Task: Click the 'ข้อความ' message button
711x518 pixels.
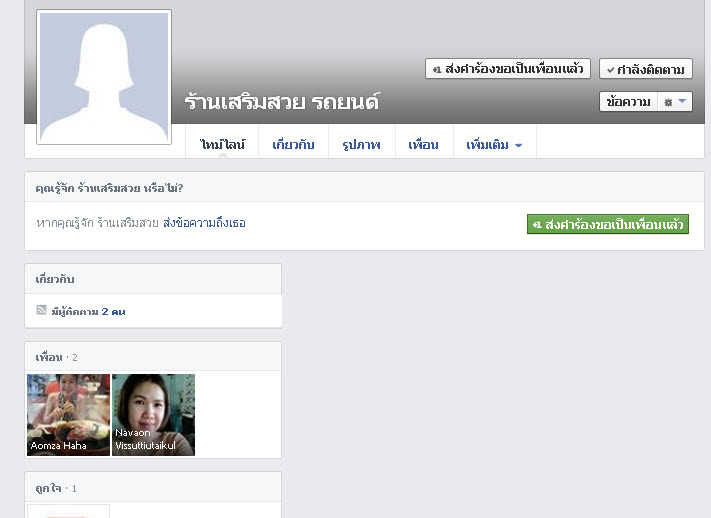Action: tap(628, 102)
